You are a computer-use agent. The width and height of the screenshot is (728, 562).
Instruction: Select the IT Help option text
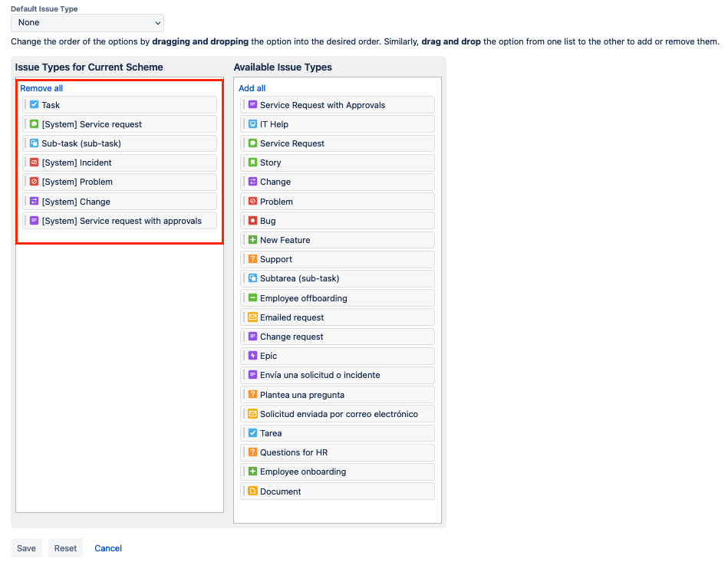274,124
